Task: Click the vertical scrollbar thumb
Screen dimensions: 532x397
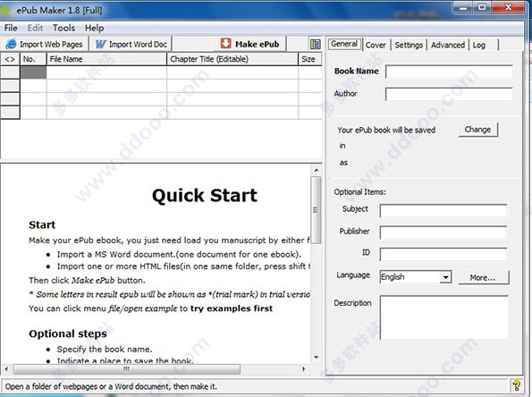Action: [316, 210]
